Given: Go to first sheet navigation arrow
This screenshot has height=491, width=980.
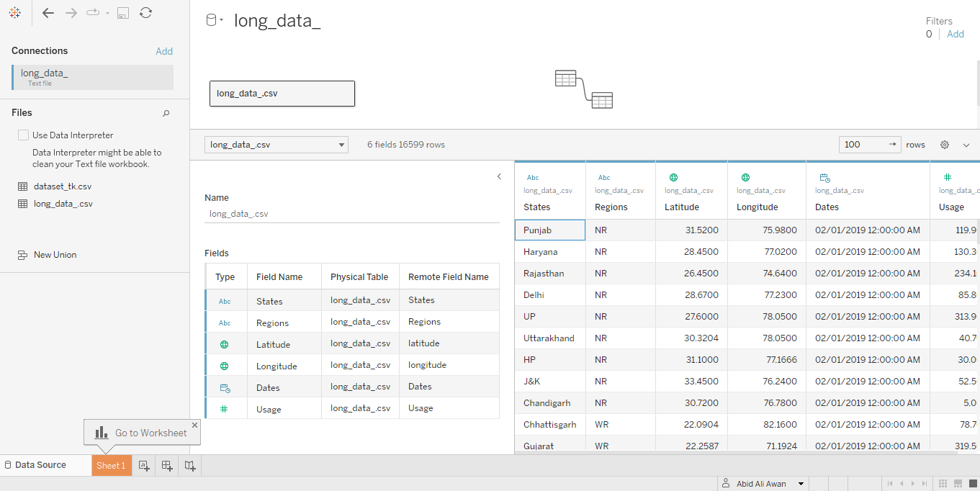Looking at the screenshot, I should [890, 484].
